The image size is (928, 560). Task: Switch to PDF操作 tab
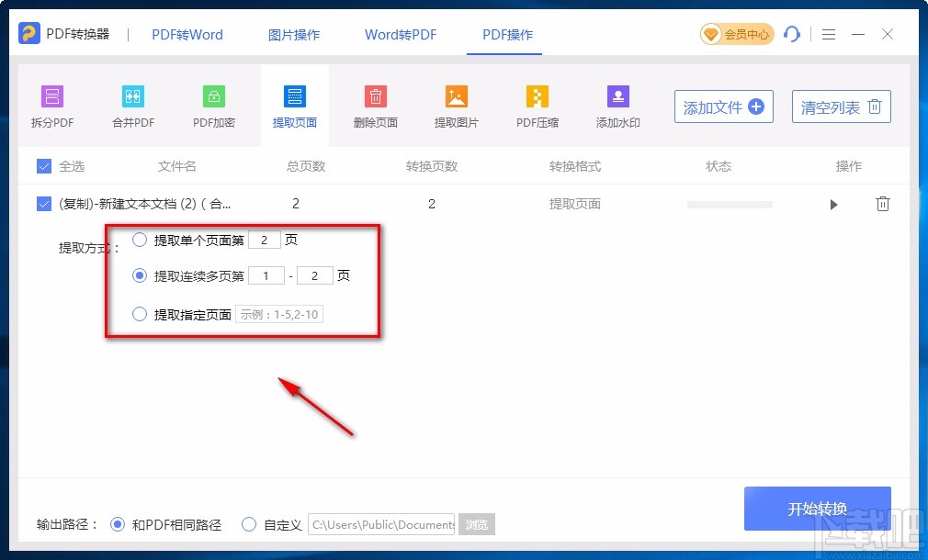tap(507, 34)
